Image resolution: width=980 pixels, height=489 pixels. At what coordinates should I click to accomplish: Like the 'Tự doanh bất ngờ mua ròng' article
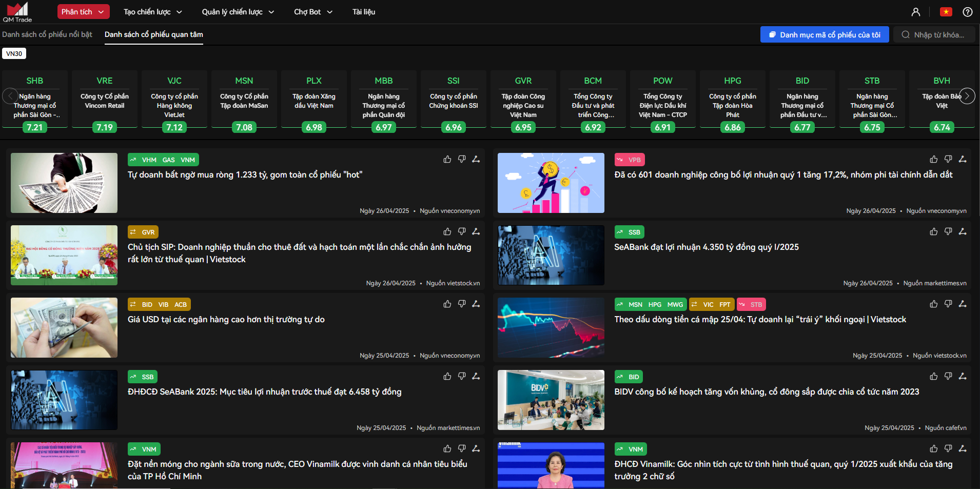click(447, 160)
